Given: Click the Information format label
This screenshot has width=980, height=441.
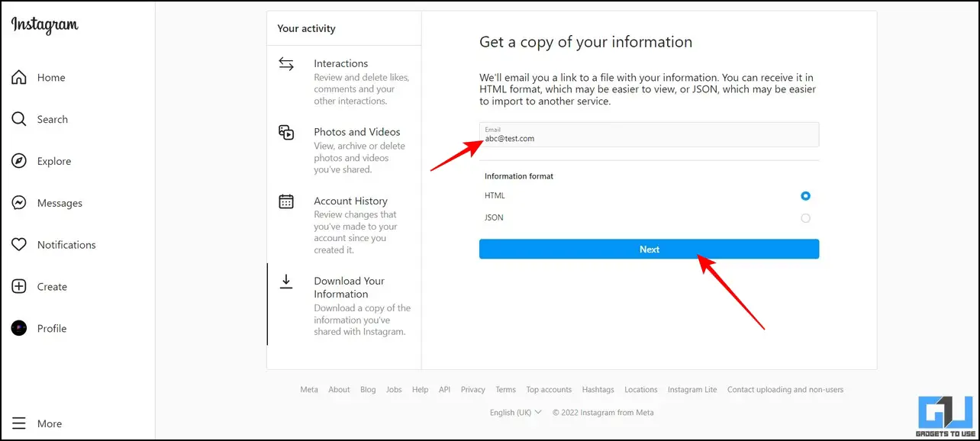Looking at the screenshot, I should (x=519, y=176).
